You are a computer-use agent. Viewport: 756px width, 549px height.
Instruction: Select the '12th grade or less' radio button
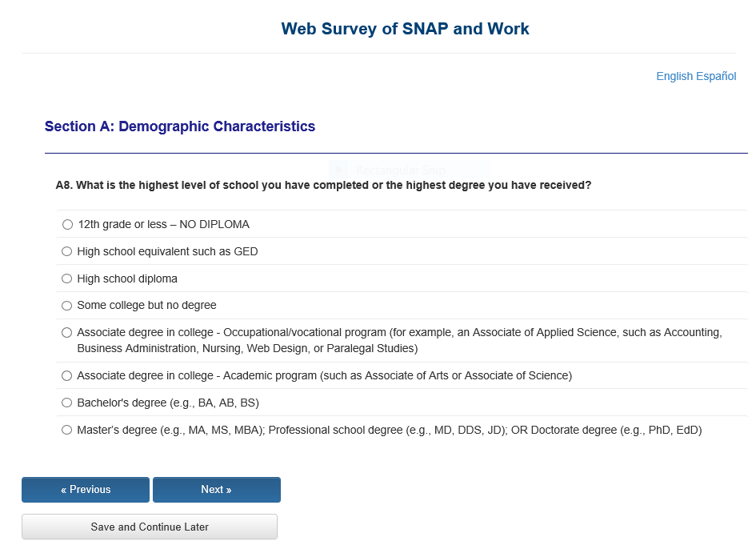point(67,225)
